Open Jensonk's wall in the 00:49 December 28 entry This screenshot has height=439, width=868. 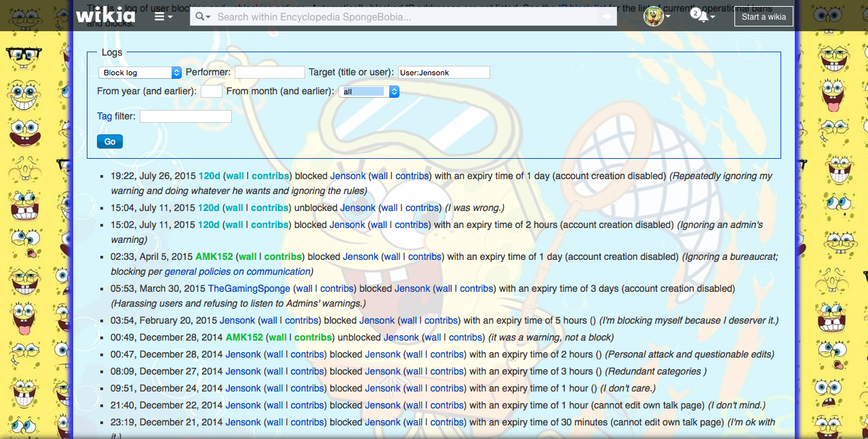pos(433,337)
